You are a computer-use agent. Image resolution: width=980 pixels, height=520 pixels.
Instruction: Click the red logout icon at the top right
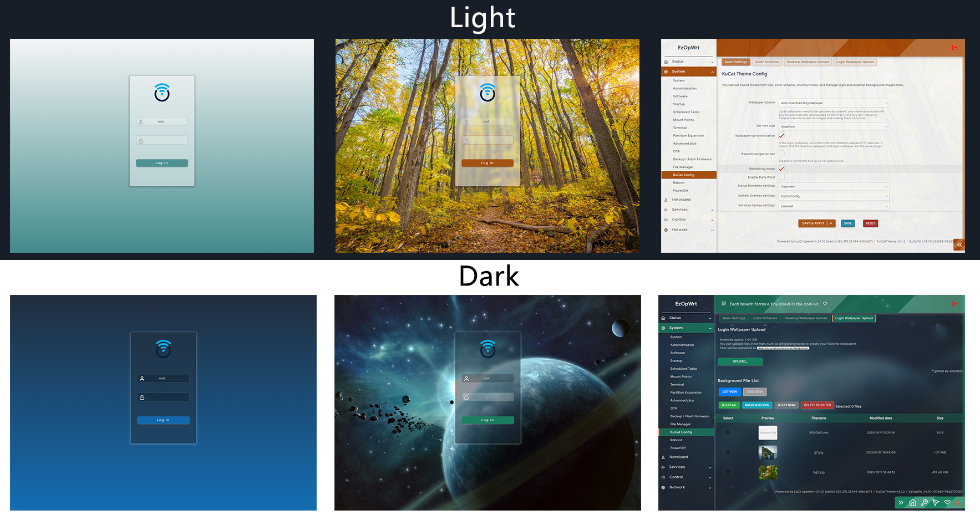coord(955,304)
